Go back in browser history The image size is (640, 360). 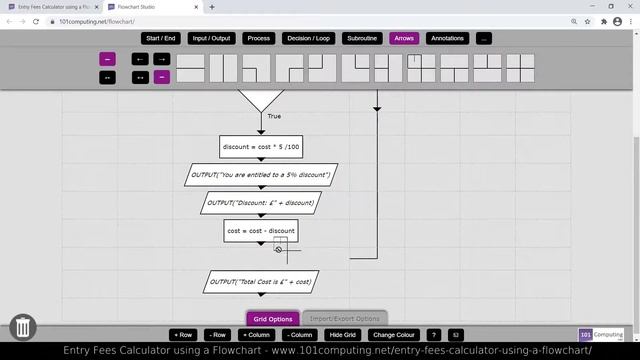click(x=9, y=22)
